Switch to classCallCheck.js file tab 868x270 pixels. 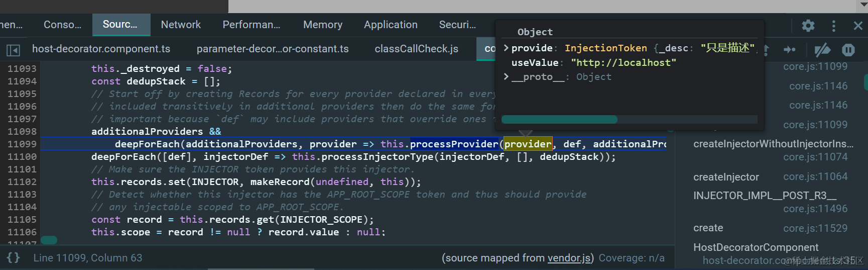(x=416, y=49)
